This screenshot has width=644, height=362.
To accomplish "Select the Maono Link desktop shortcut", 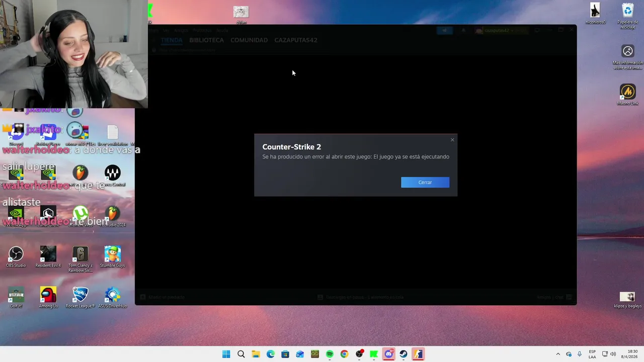I will click(628, 95).
